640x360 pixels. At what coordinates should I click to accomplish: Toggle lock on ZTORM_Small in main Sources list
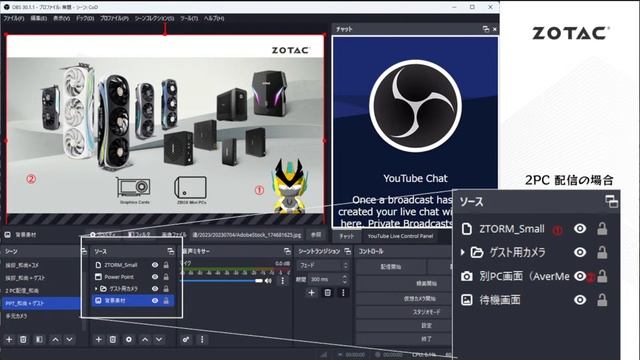[x=166, y=265]
